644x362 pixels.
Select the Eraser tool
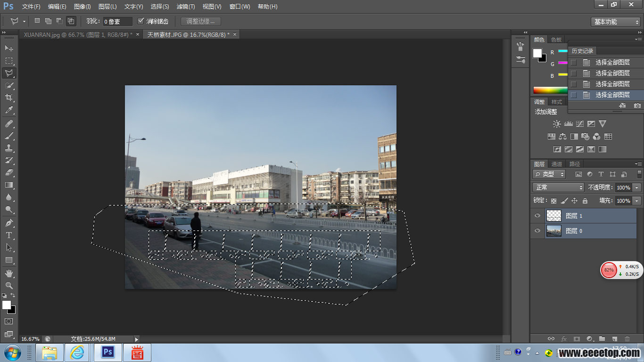click(9, 173)
